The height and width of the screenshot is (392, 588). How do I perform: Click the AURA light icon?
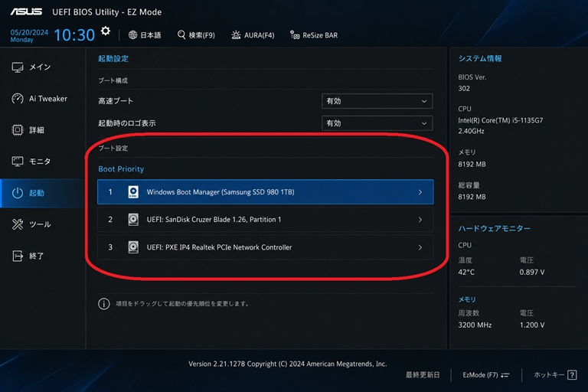pos(236,35)
